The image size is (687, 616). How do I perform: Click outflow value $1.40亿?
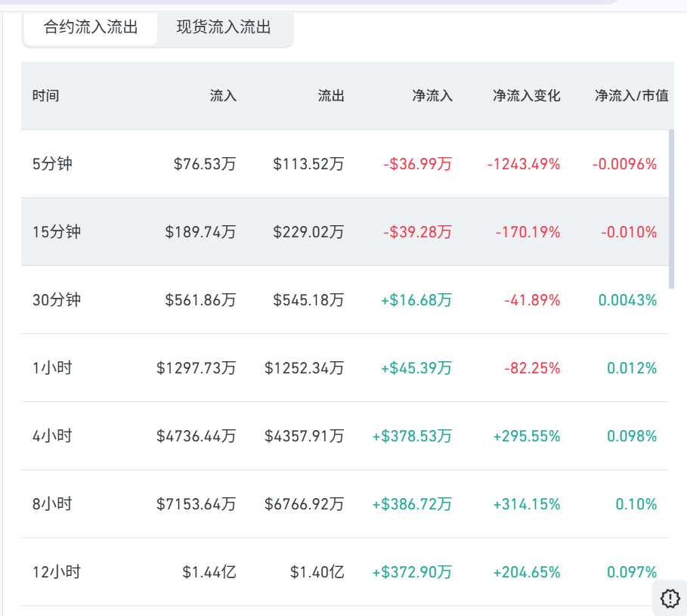(x=317, y=572)
